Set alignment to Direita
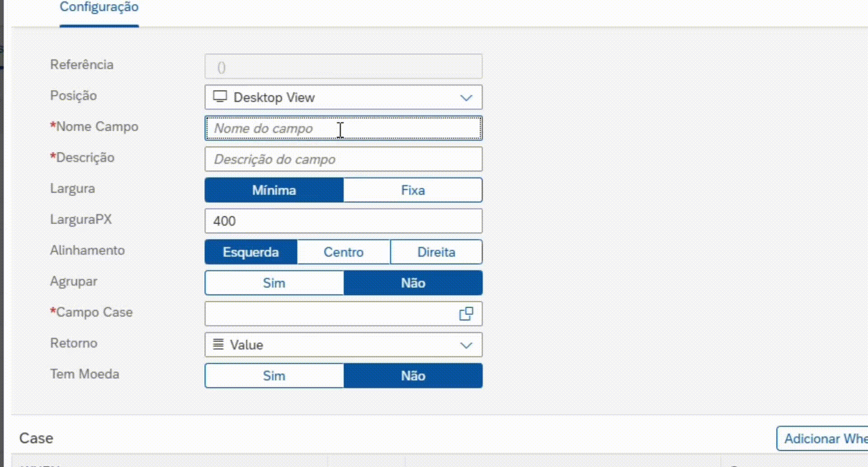Screen dimensions: 868x467 [436, 252]
